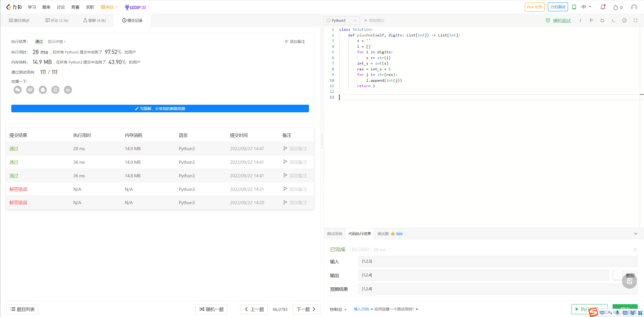The image size is (644, 317).
Task: Open the Python3 language dropdown
Action: [341, 20]
